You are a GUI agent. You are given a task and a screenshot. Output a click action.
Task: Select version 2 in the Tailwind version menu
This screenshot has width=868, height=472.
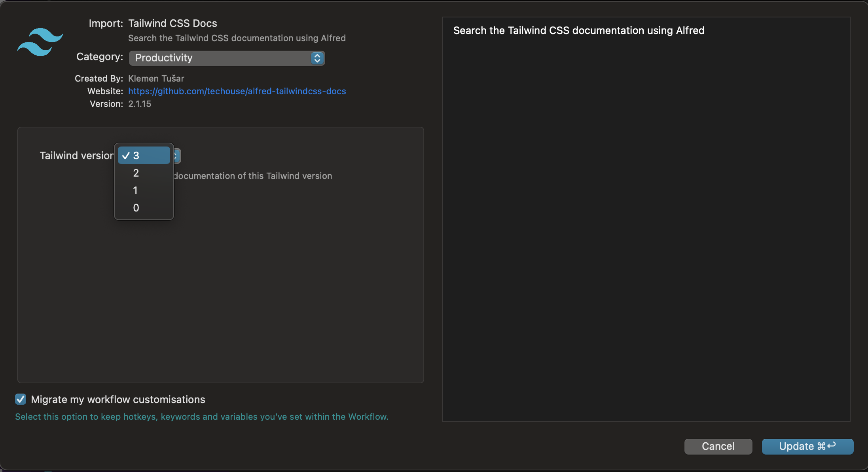pos(144,173)
